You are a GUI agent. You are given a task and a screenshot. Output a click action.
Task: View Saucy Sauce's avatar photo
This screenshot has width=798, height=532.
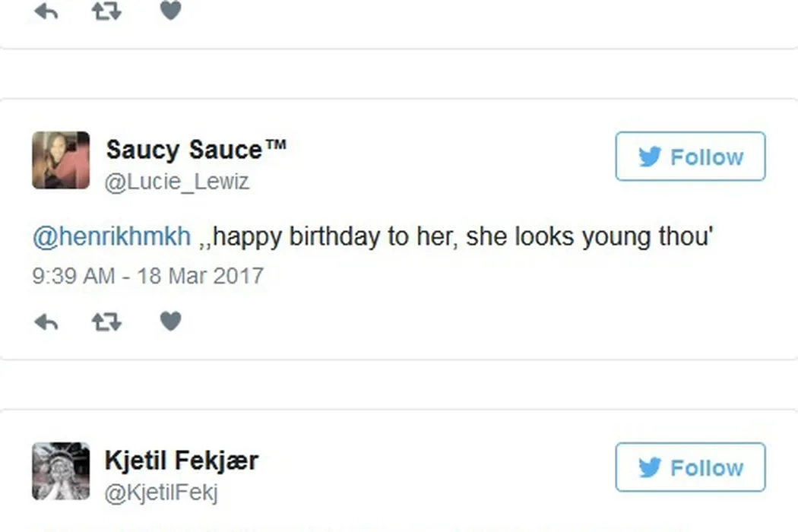[61, 160]
